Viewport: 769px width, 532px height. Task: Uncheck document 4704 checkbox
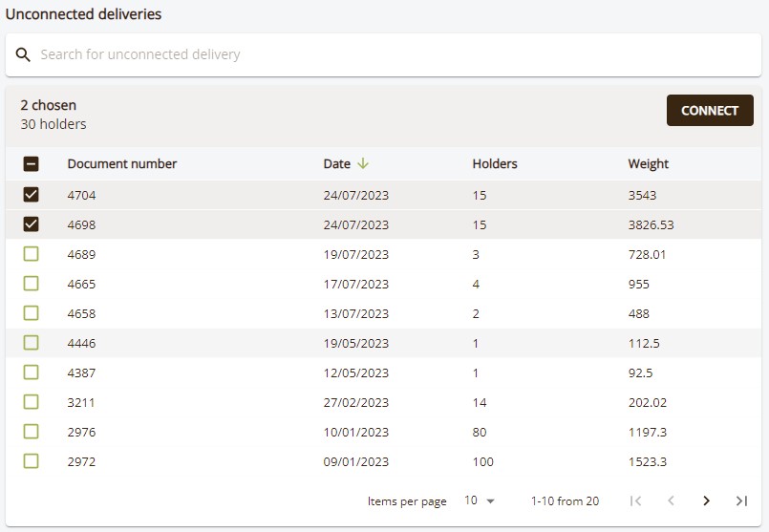click(31, 195)
